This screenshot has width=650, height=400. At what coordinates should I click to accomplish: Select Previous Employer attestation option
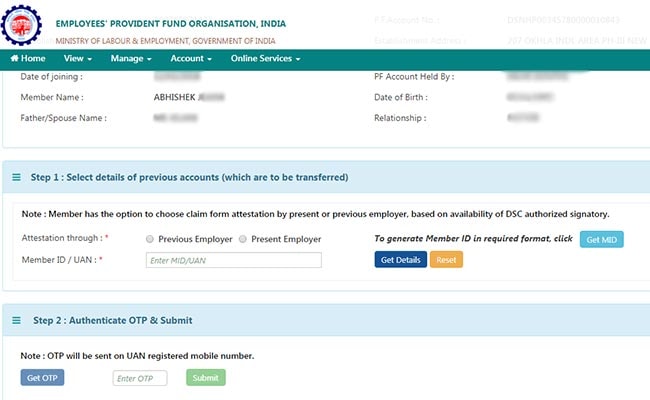click(150, 240)
